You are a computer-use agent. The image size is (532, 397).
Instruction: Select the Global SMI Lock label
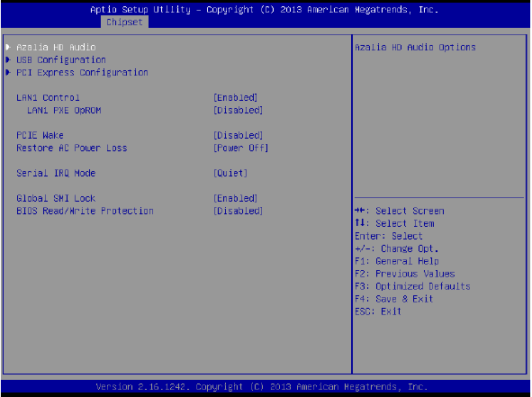56,198
